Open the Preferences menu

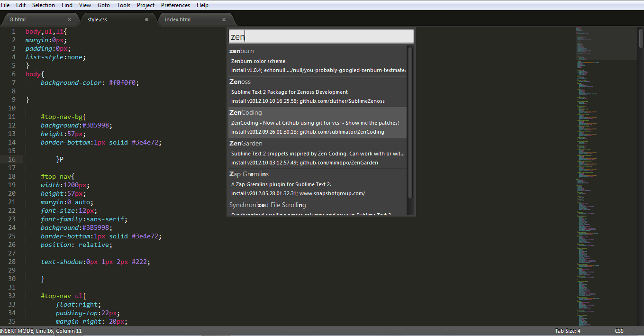(175, 5)
